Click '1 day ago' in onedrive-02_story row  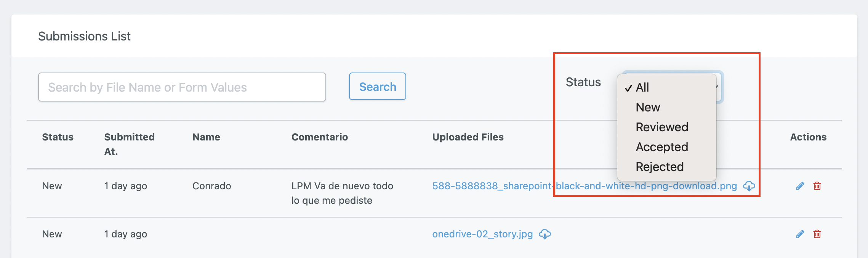(x=126, y=234)
